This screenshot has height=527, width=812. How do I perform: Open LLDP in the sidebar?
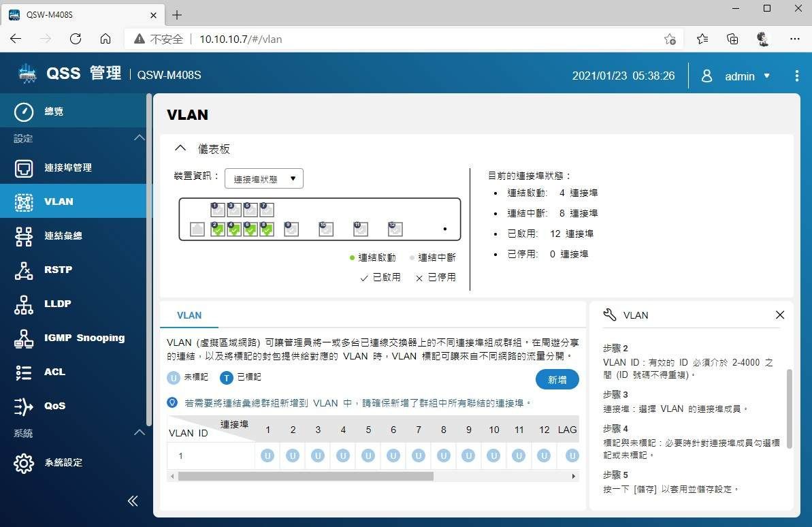click(24, 304)
